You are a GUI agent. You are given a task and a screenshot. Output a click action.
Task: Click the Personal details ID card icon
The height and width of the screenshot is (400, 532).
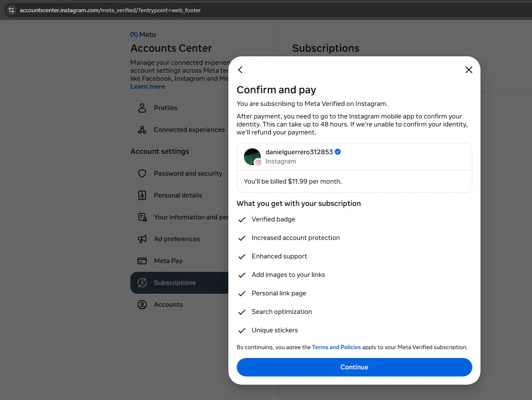142,195
